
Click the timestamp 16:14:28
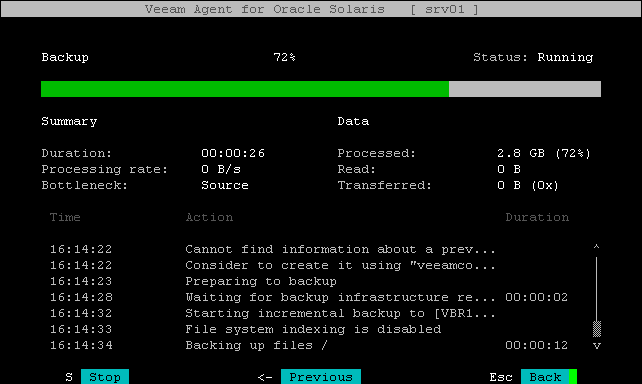coord(81,297)
